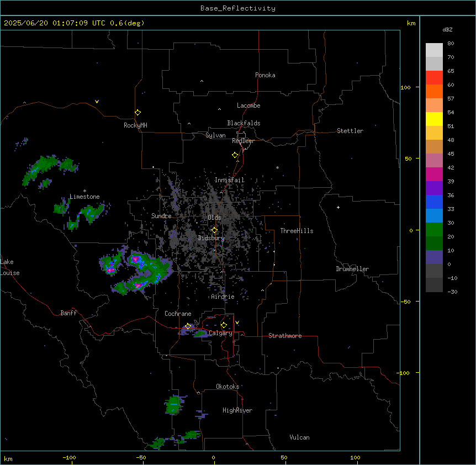Select the light gray 80-70 dBZ swatch
476x465 pixels.
[434, 50]
